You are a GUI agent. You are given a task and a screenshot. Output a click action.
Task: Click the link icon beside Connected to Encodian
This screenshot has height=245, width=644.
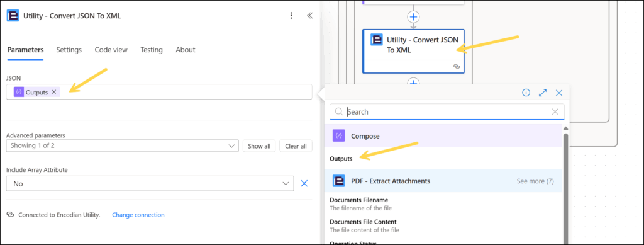coord(10,215)
